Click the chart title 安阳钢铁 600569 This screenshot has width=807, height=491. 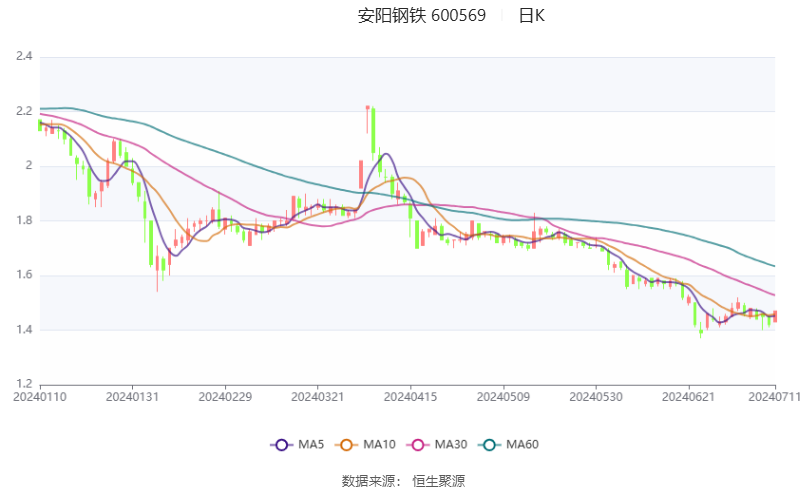tap(422, 15)
